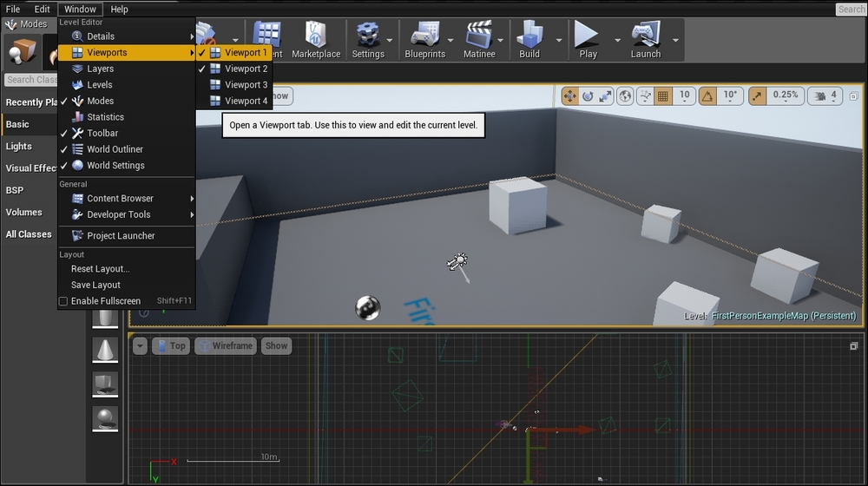The image size is (868, 486).
Task: Select Viewport 3 from the submenu
Action: (246, 85)
